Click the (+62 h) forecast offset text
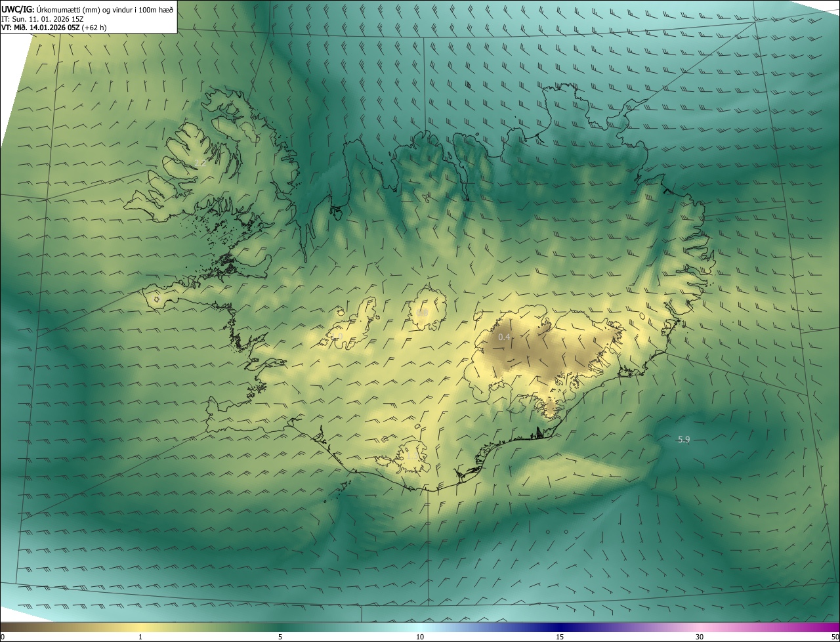The height and width of the screenshot is (642, 840). click(94, 28)
